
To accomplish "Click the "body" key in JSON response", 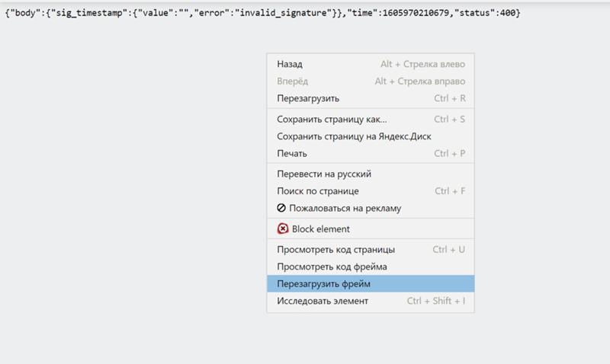I will tap(24, 14).
